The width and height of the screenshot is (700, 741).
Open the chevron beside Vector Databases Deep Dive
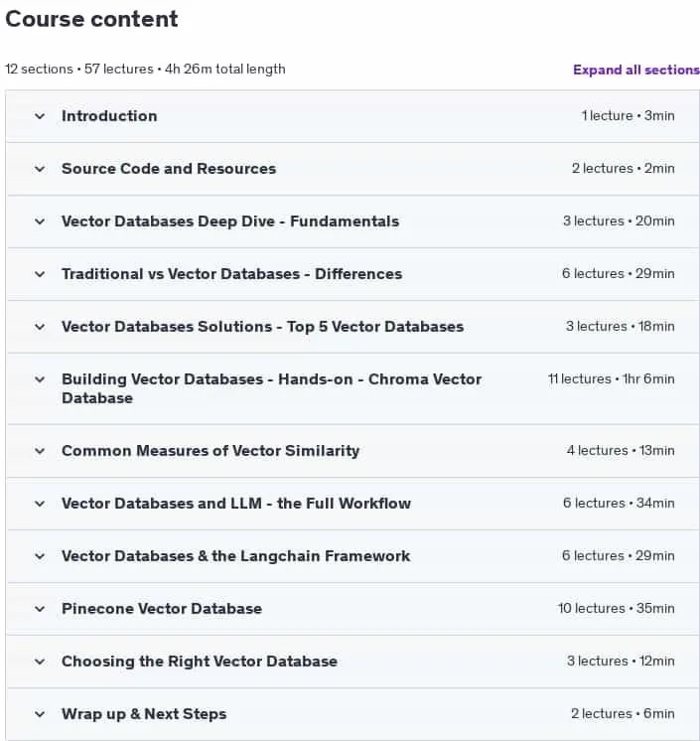[40, 222]
